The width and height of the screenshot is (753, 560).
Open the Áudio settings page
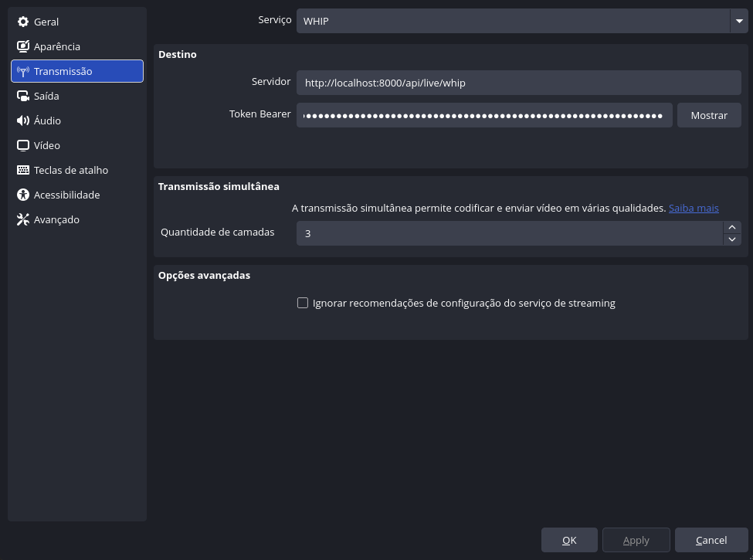tap(76, 120)
